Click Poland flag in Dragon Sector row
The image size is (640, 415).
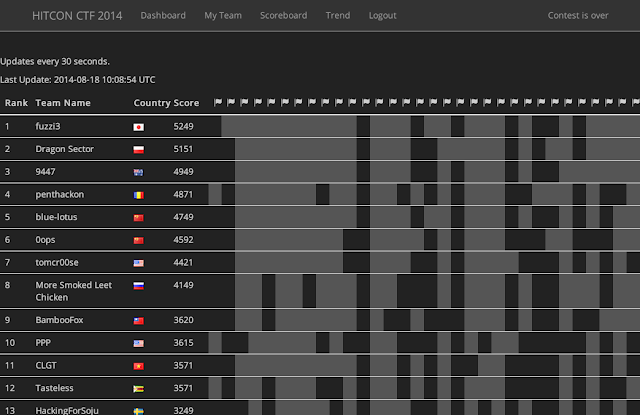(x=138, y=150)
